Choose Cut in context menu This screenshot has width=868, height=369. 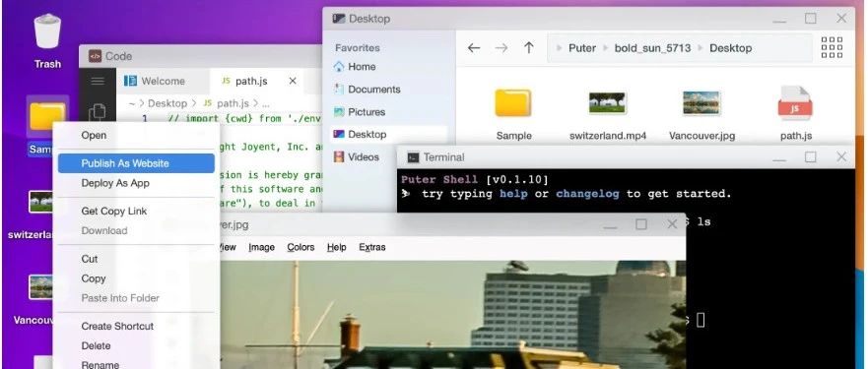136,259
